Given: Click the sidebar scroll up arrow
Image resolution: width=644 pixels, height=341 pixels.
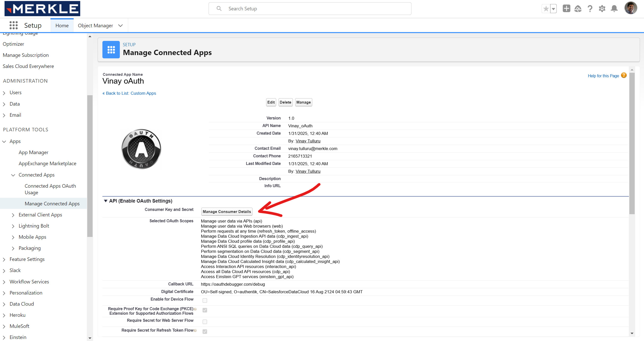Looking at the screenshot, I should (90, 37).
